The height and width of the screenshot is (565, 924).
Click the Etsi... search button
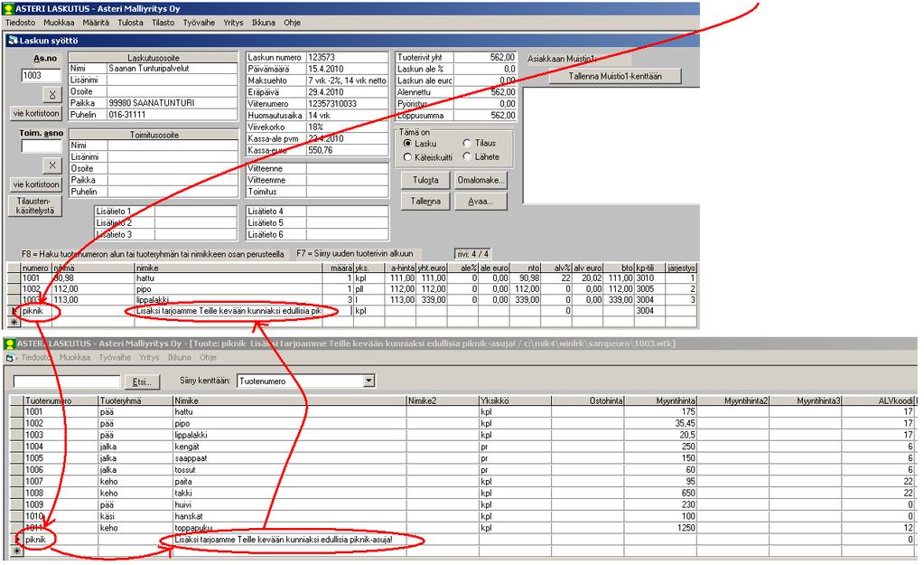pyautogui.click(x=142, y=381)
